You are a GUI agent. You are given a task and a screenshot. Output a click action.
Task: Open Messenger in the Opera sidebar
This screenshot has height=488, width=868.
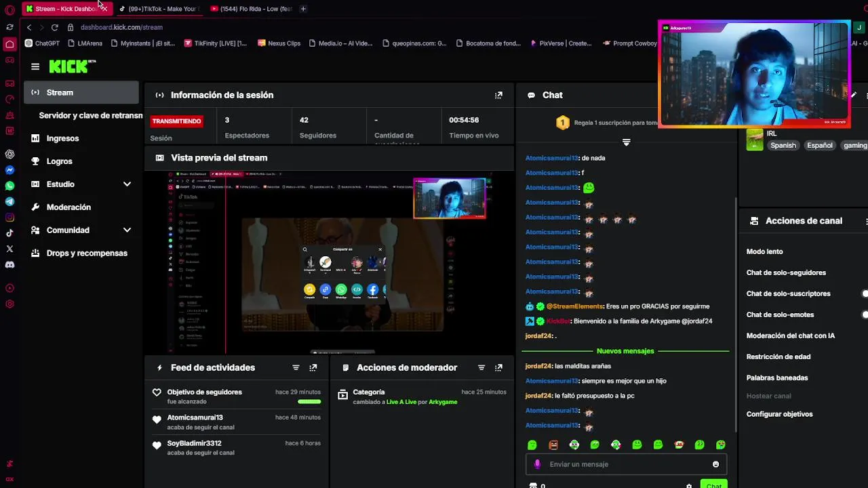pyautogui.click(x=9, y=170)
